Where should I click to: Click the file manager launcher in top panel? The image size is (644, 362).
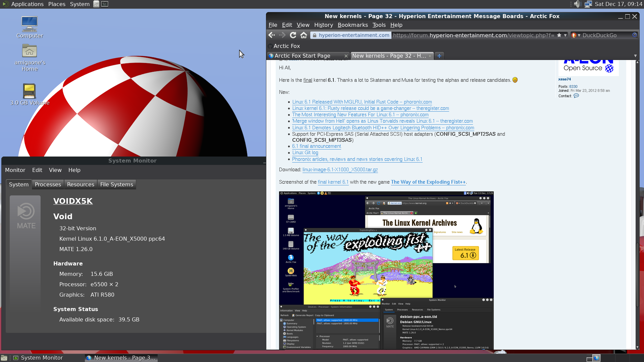pyautogui.click(x=96, y=4)
